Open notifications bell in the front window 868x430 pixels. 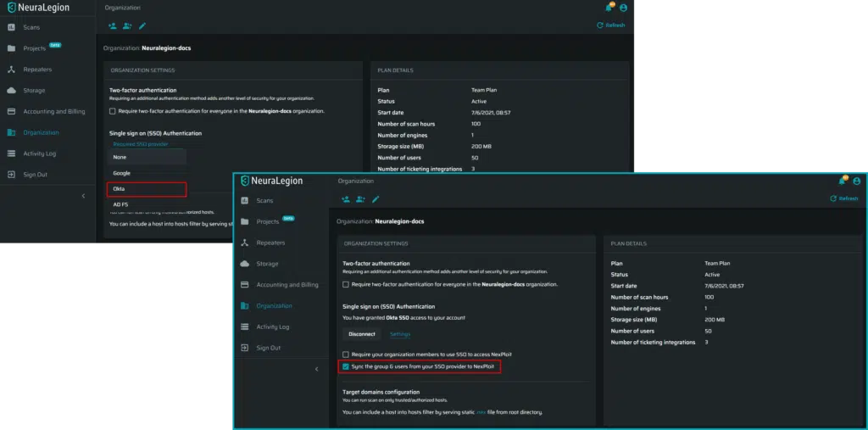842,181
